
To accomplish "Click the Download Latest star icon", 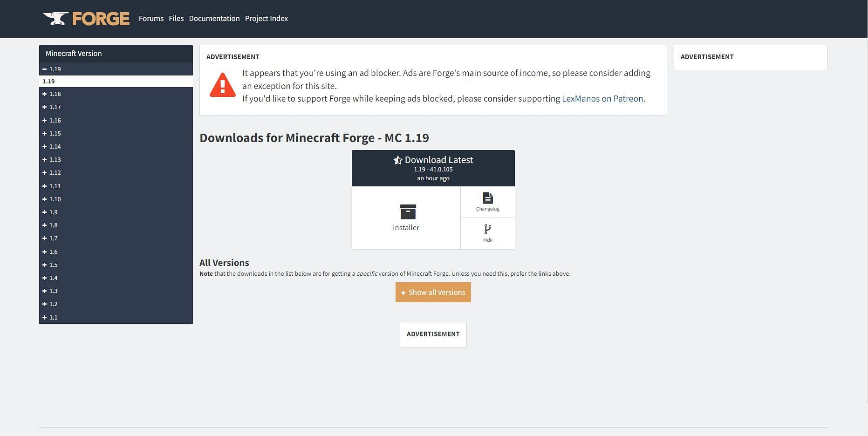I will click(397, 160).
